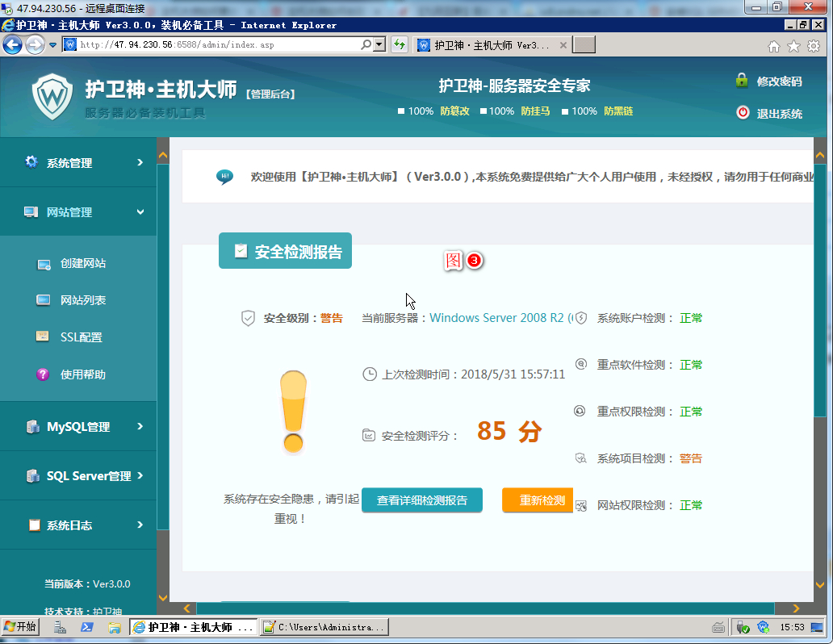Open recent pages dropdown beside forward button
Image resolution: width=833 pixels, height=644 pixels.
pyautogui.click(x=52, y=45)
